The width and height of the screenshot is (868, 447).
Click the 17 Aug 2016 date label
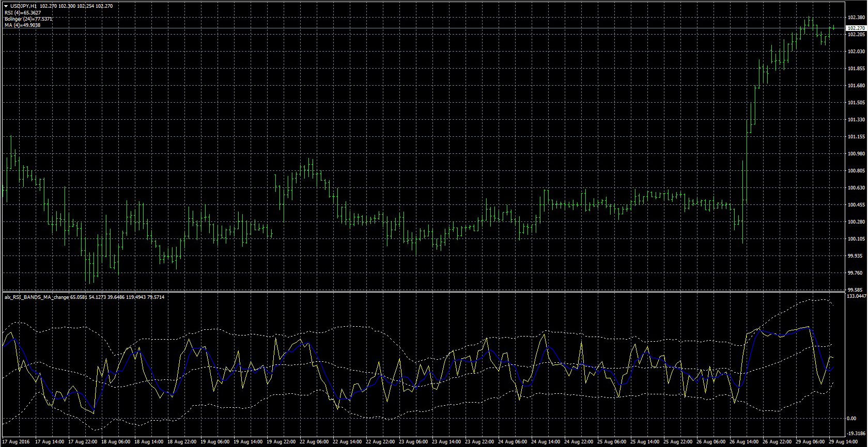click(17, 442)
